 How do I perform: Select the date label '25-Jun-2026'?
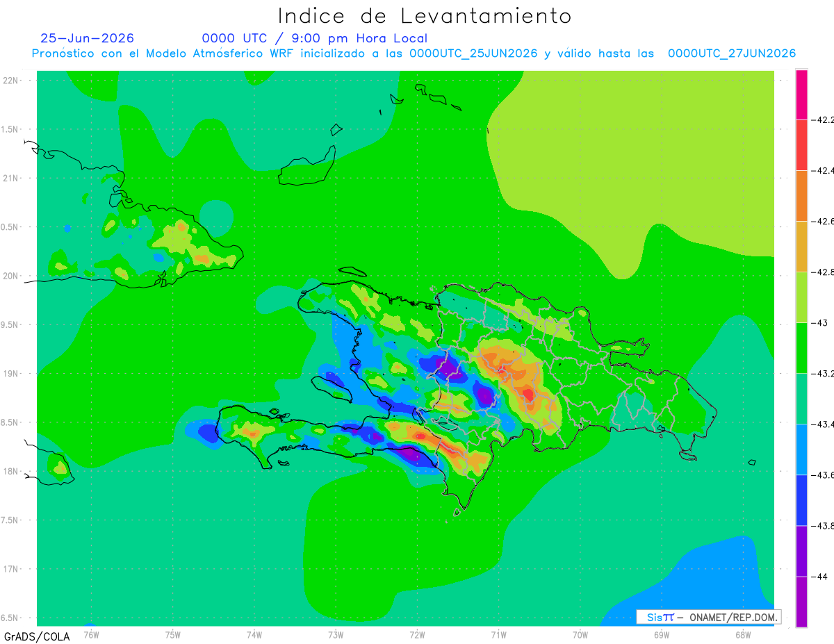tap(88, 38)
